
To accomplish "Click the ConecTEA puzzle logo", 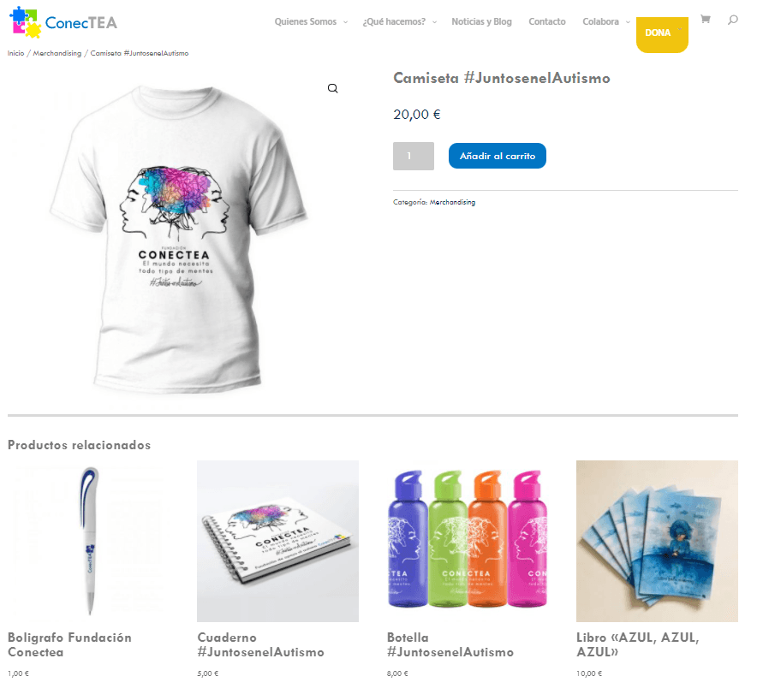I will pyautogui.click(x=63, y=22).
